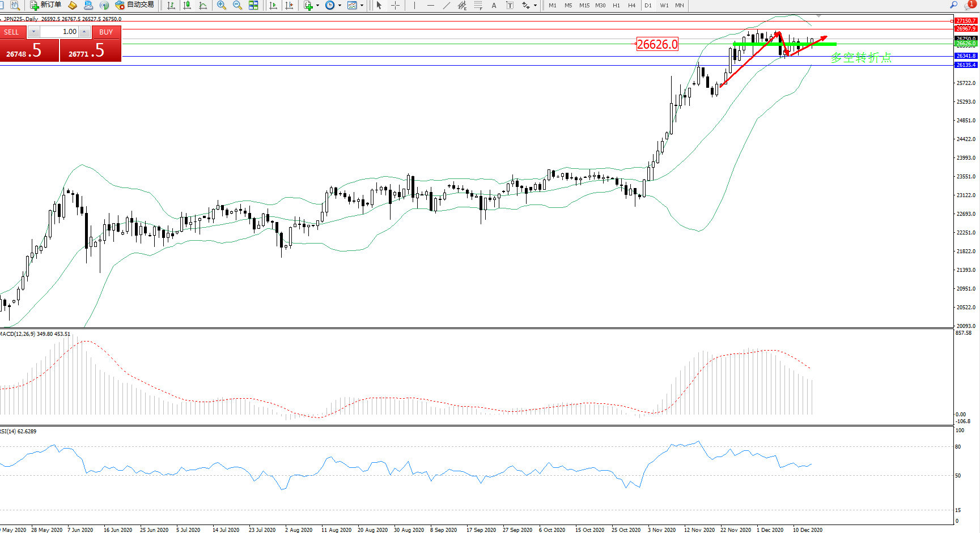Switch chart to bar chart mode
This screenshot has width=980, height=533.
point(171,5)
